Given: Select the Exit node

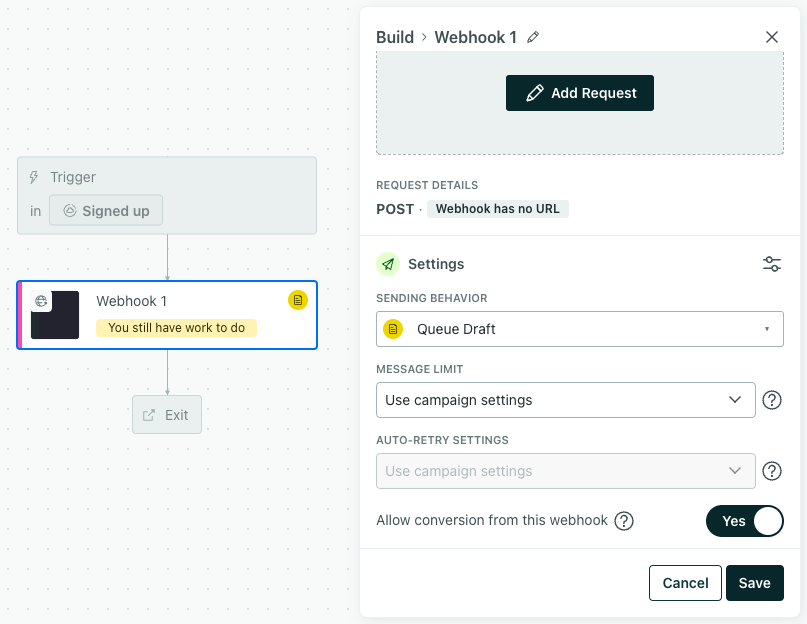Looking at the screenshot, I should pyautogui.click(x=167, y=415).
